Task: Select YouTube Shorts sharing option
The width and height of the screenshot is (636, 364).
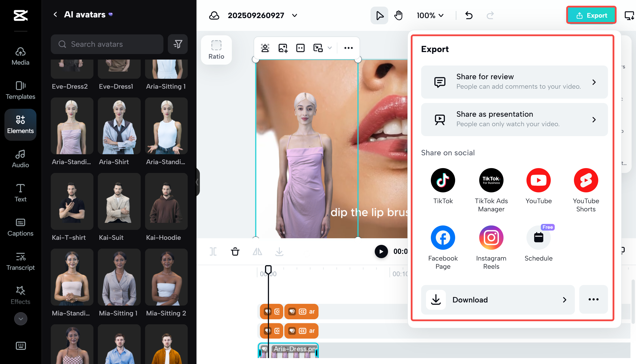Action: (585, 180)
